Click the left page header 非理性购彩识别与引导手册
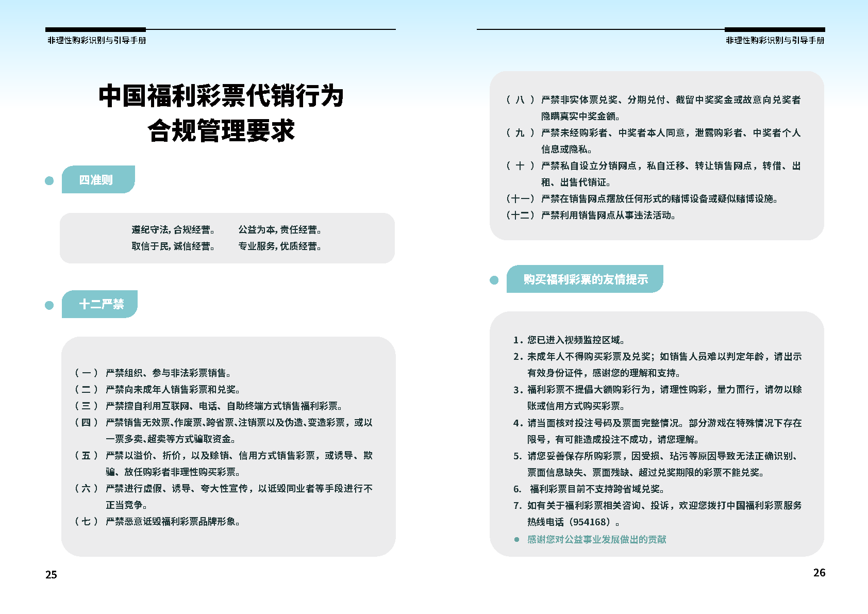 [x=97, y=40]
